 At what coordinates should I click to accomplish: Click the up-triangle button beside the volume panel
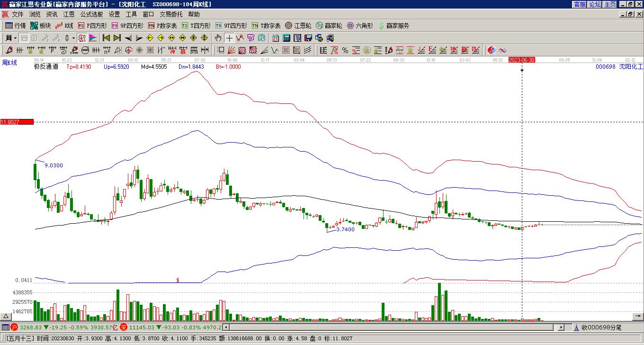tap(6, 317)
